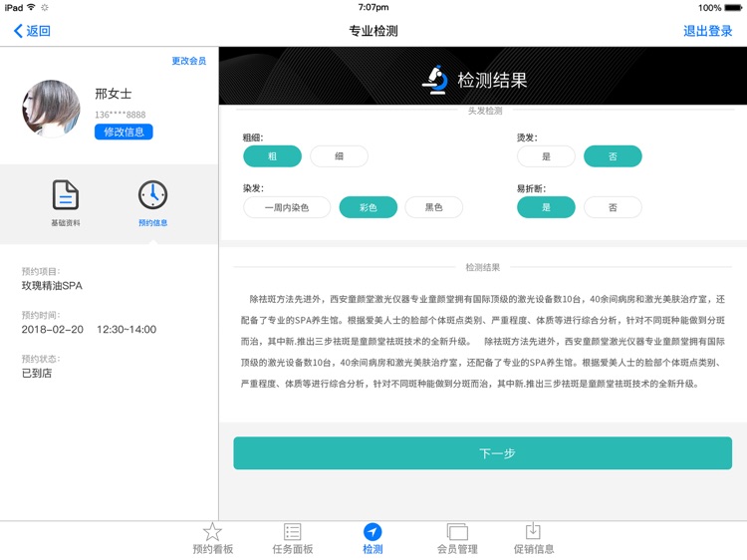Choose 一周内染色 dye option
The image size is (747, 560).
click(287, 207)
